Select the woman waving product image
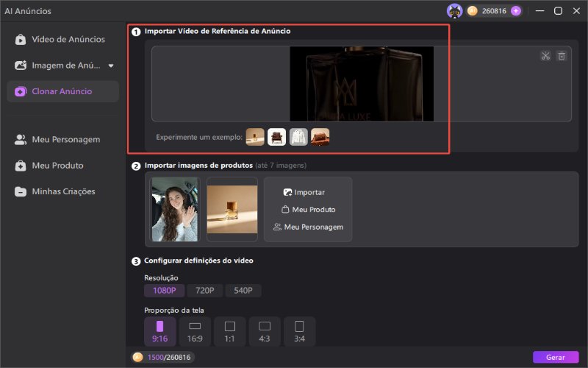 [175, 209]
